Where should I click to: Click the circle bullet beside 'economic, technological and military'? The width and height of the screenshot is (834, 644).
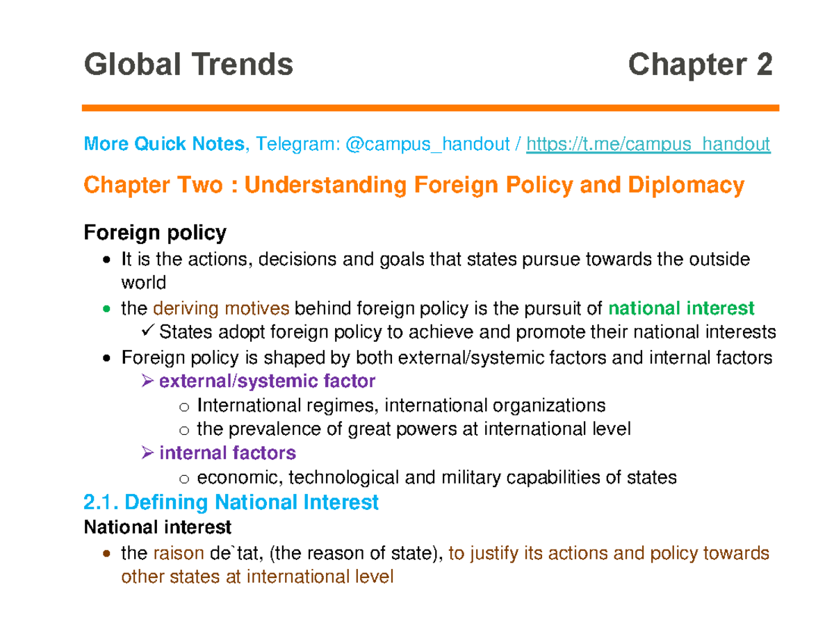[184, 478]
